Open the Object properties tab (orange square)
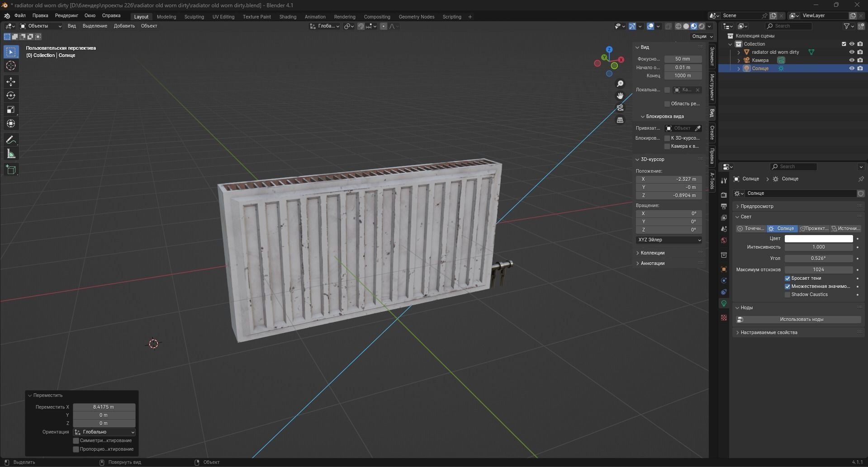Screen dimensions: 868x467 coord(724,269)
